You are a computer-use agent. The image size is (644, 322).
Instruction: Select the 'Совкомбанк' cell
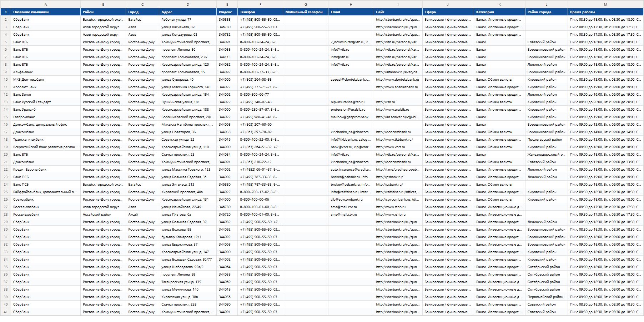coord(46,200)
